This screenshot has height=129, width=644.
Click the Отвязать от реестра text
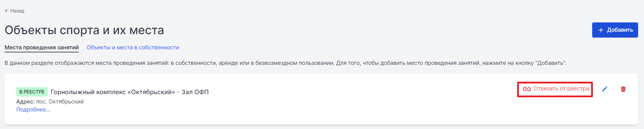[x=561, y=89]
